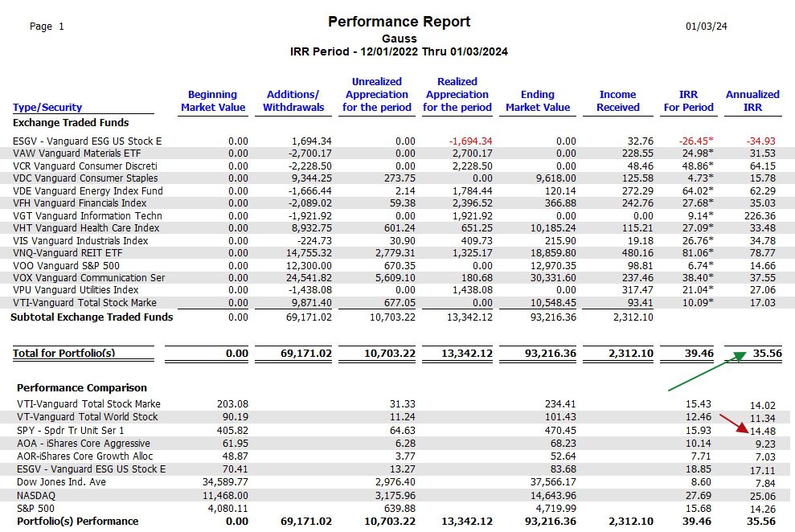The image size is (795, 532).
Task: Click the Additions/Withdrawals column header
Action: coord(293,100)
